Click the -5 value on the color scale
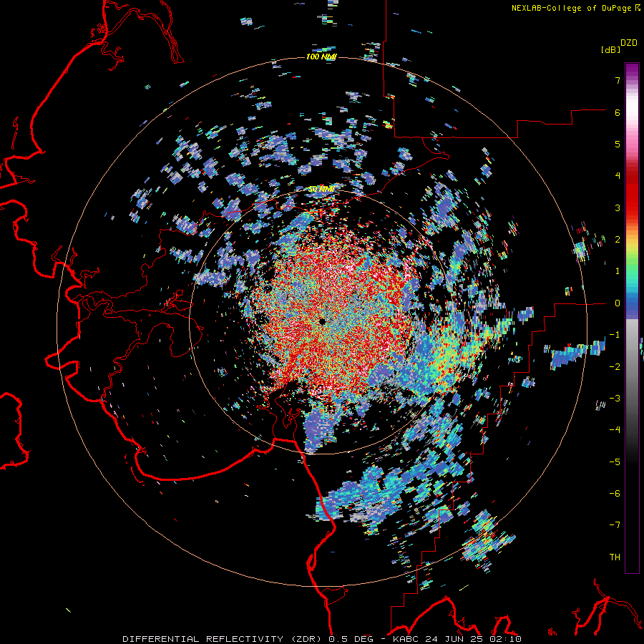This screenshot has width=644, height=644. [615, 462]
